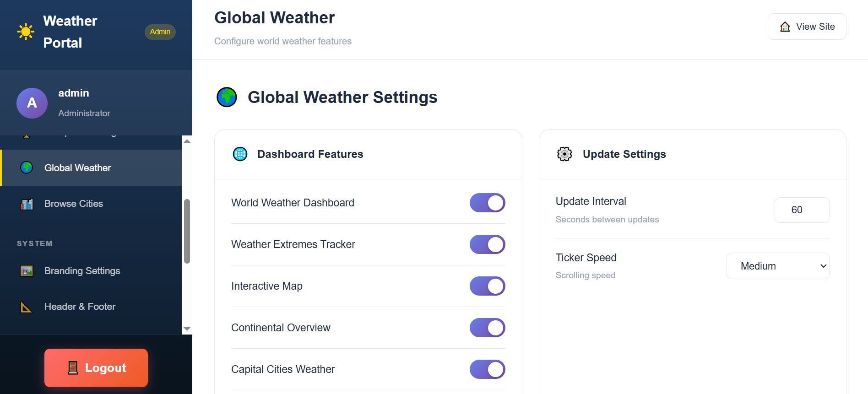Toggle off Weather Extremes Tracker
The image size is (868, 394).
[x=487, y=244]
